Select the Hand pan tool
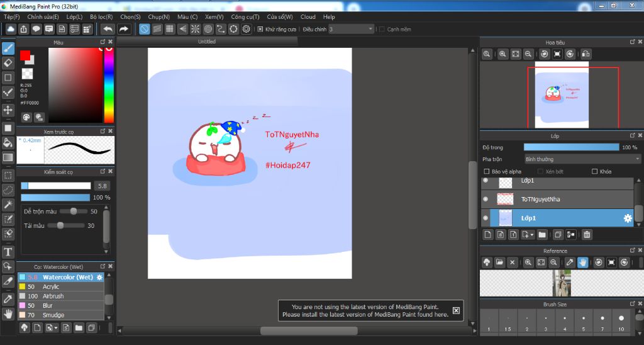This screenshot has height=345, width=644. [8, 313]
